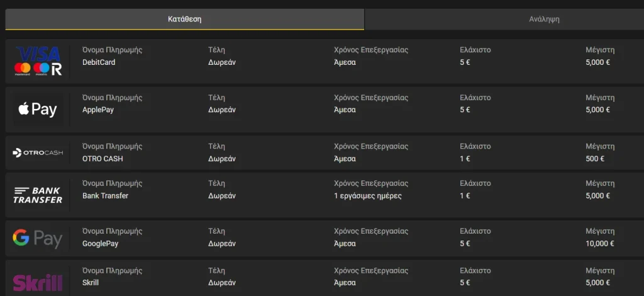The height and width of the screenshot is (296, 644).
Task: Click the Google Pay logo
Action: 38,238
